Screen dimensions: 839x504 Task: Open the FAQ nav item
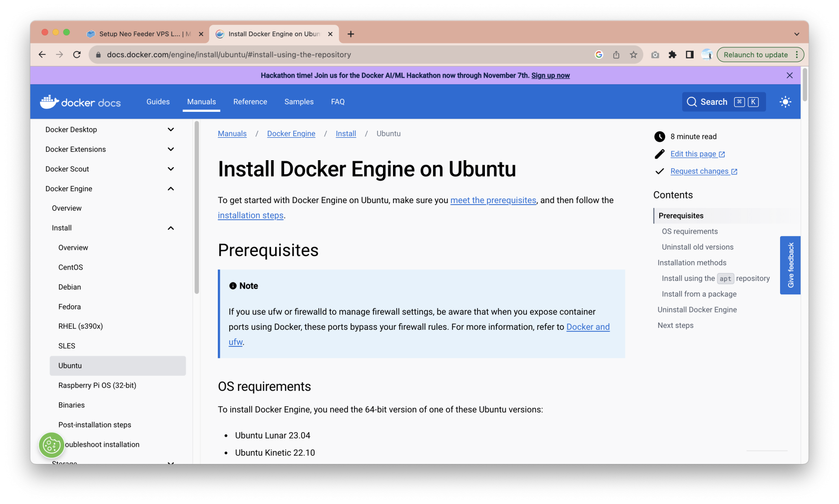(x=338, y=102)
